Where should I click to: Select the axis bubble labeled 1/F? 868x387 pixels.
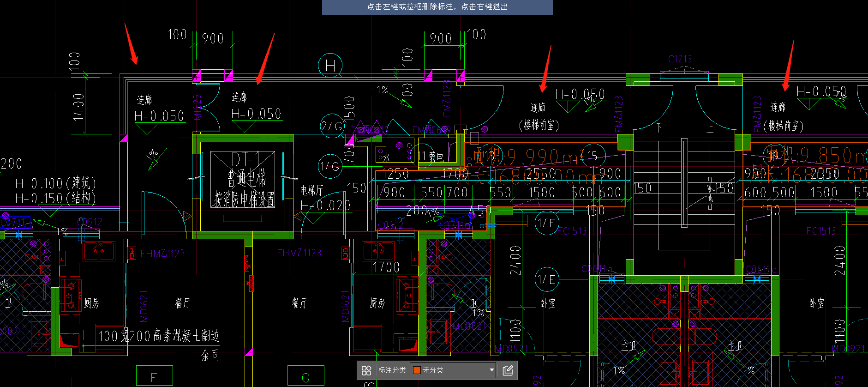547,223
